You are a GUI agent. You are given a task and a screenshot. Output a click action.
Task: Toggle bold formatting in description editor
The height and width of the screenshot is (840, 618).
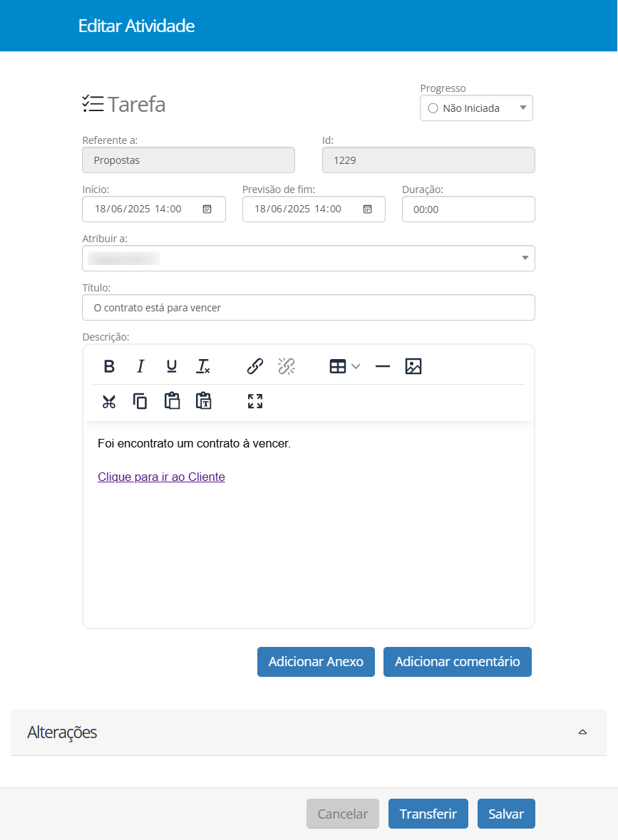[x=109, y=366]
